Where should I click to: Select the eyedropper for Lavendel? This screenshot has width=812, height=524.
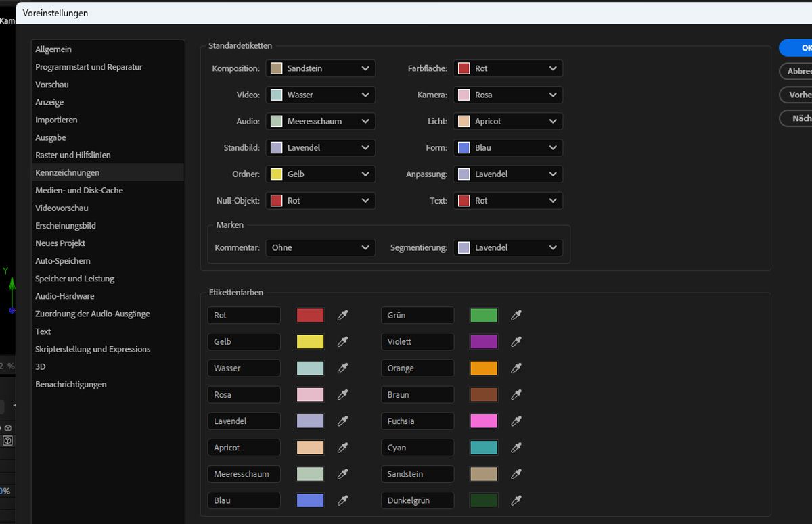click(x=343, y=421)
